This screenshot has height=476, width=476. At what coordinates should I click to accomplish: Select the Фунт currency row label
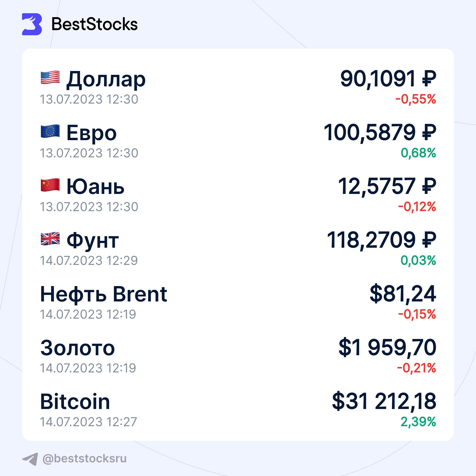pyautogui.click(x=93, y=240)
